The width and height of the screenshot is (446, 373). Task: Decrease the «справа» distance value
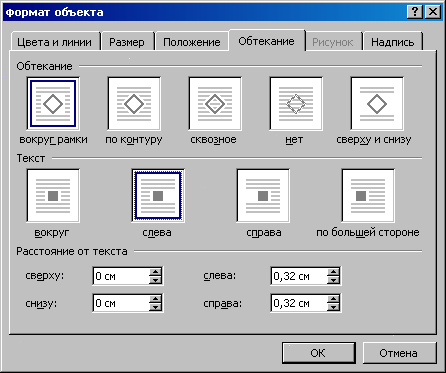click(333, 307)
